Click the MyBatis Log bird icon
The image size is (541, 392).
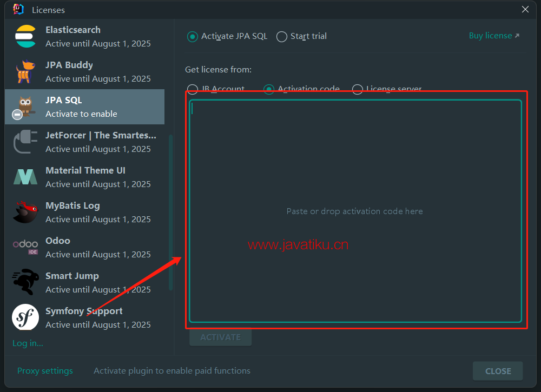point(25,212)
